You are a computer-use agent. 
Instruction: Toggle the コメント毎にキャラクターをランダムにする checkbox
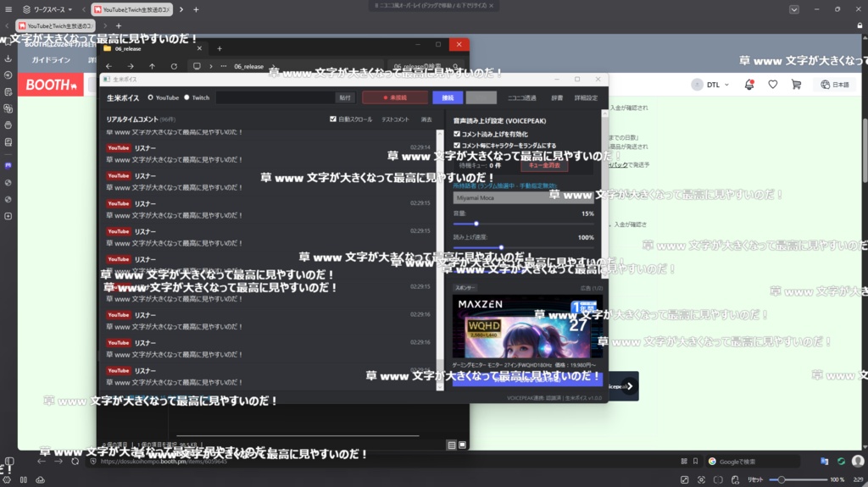[x=457, y=146]
